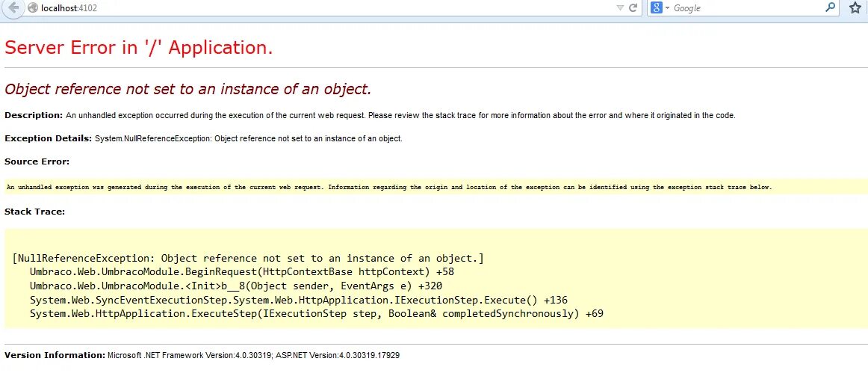This screenshot has width=868, height=385.
Task: Click the yellow source error message box
Action: pos(434,187)
